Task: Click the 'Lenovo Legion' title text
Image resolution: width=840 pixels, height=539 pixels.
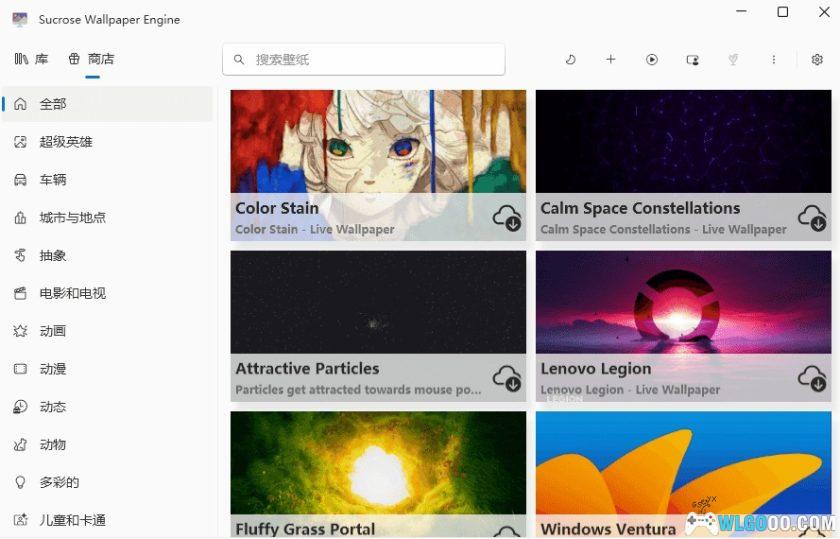Action: click(596, 369)
